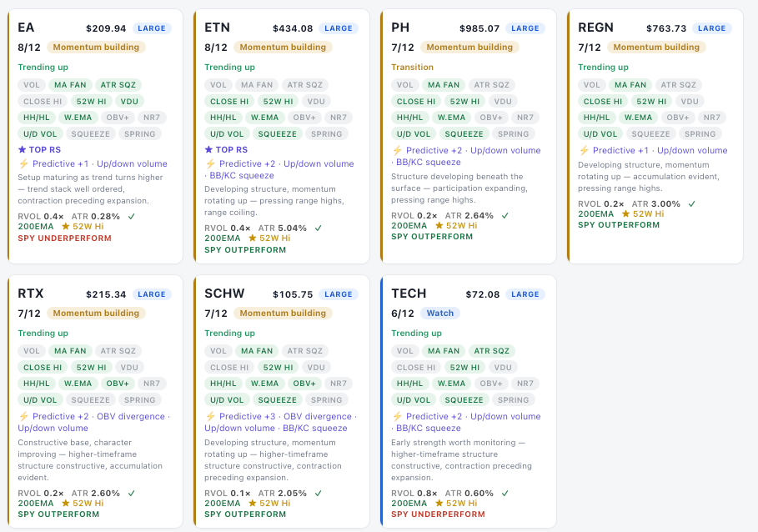Click the LARGE badge on EA card

point(152,28)
